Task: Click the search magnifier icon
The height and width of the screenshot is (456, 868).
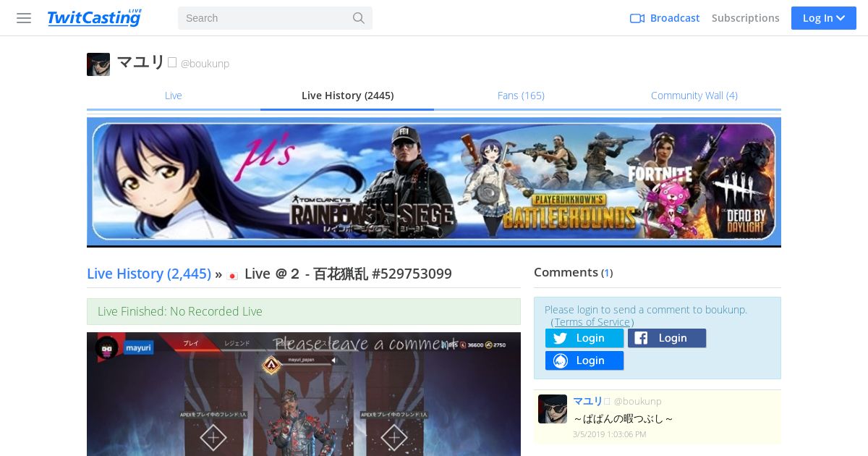Action: [x=359, y=18]
